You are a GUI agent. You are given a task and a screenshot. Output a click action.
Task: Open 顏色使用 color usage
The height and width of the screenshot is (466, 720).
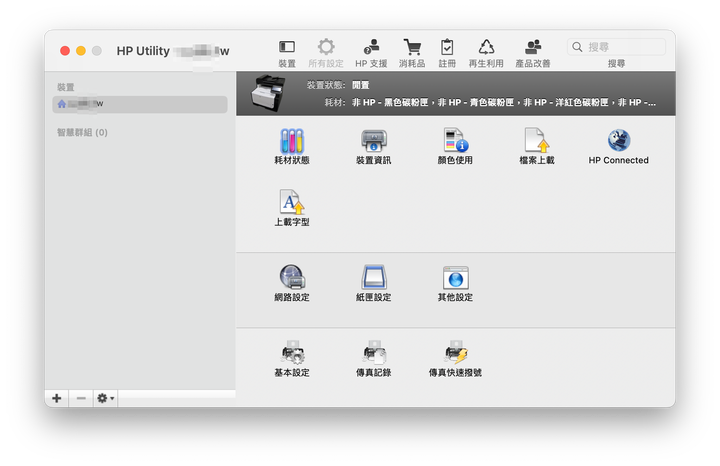pyautogui.click(x=455, y=146)
